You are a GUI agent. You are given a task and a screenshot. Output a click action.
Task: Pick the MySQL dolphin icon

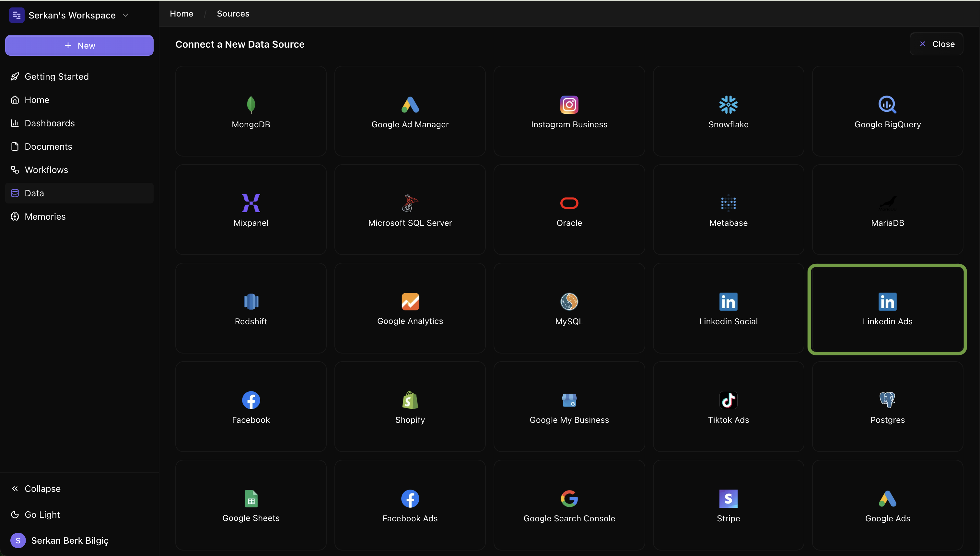[569, 302]
